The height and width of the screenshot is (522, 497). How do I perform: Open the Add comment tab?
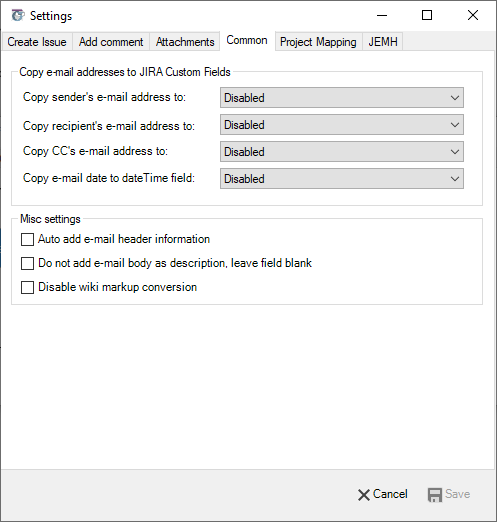coord(111,42)
